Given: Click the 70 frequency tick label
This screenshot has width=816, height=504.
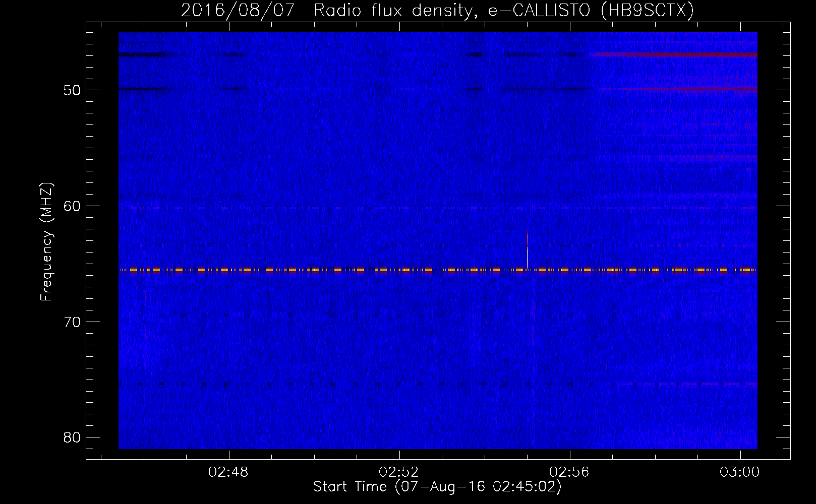Looking at the screenshot, I should point(72,322).
